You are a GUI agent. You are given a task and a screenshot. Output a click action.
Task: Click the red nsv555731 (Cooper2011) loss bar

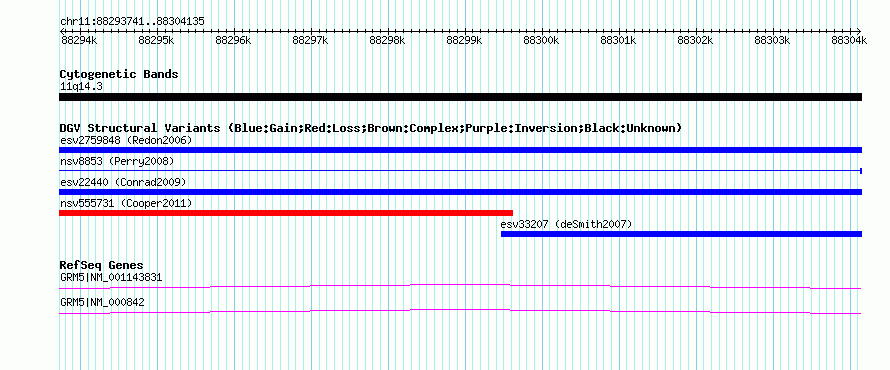[286, 213]
